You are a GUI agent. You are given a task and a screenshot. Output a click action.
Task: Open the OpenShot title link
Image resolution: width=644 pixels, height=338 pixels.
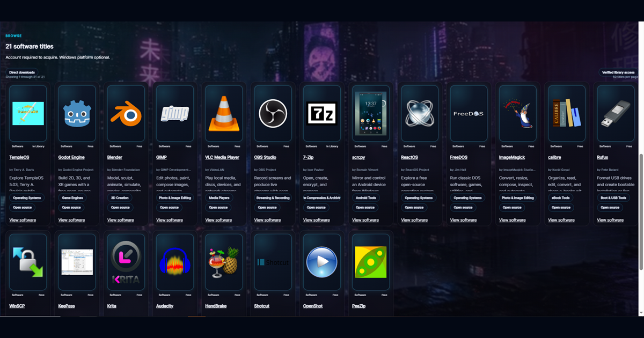[312, 306]
